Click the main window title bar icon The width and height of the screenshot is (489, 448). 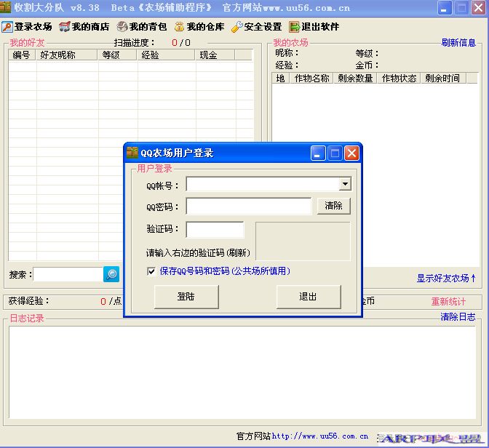pyautogui.click(x=5, y=7)
